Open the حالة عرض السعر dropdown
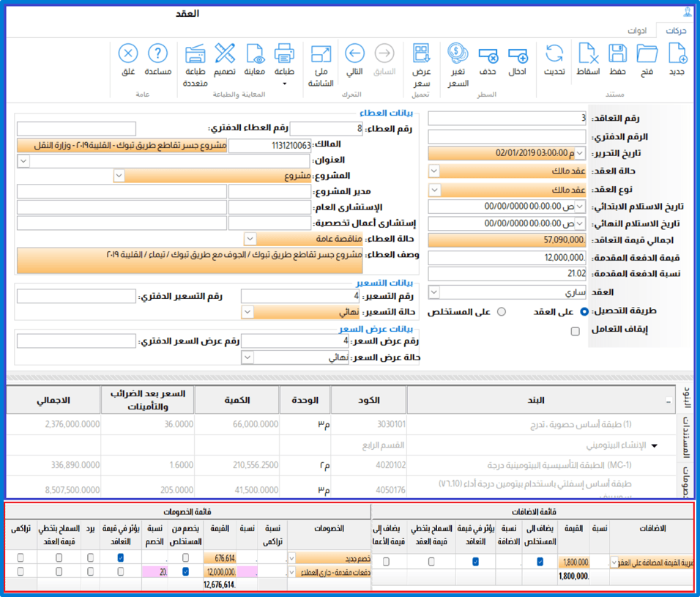This screenshot has height=597, width=700. [247, 357]
